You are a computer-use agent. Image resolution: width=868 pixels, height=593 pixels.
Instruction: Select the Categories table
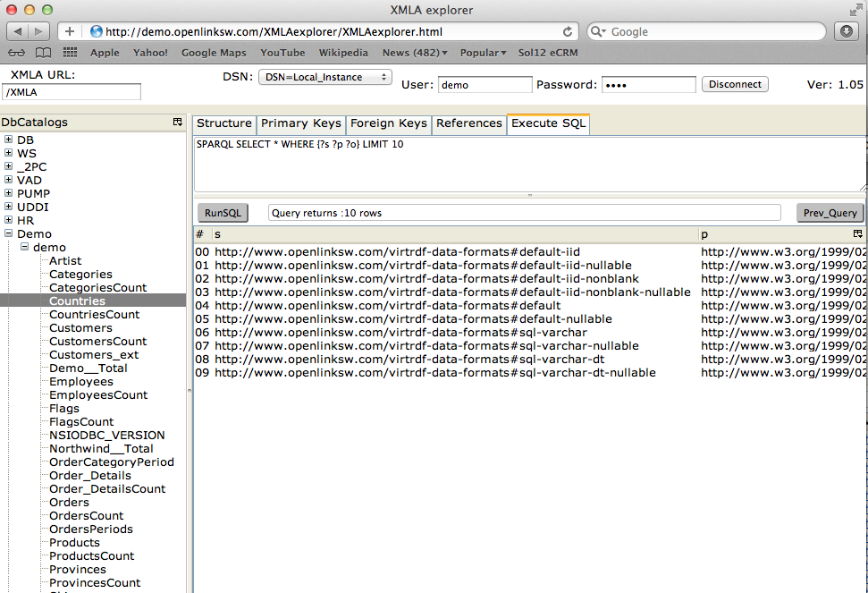(80, 274)
